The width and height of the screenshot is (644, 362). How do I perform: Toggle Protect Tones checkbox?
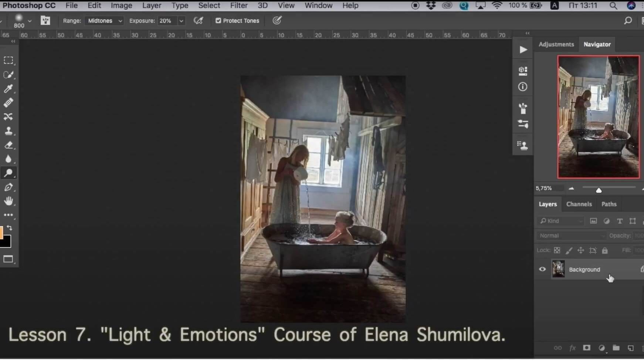[x=218, y=21]
